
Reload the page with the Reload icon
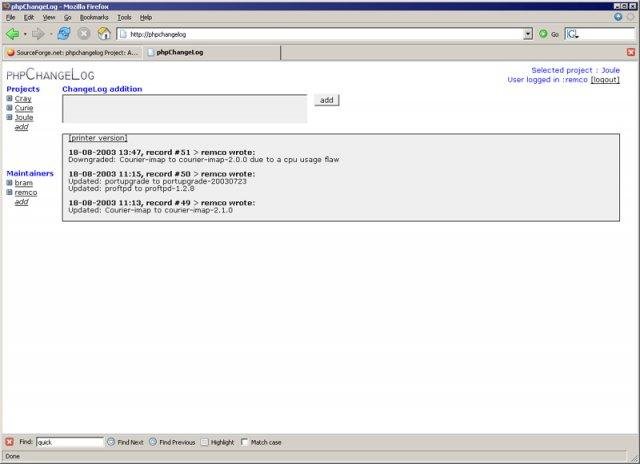(x=64, y=33)
